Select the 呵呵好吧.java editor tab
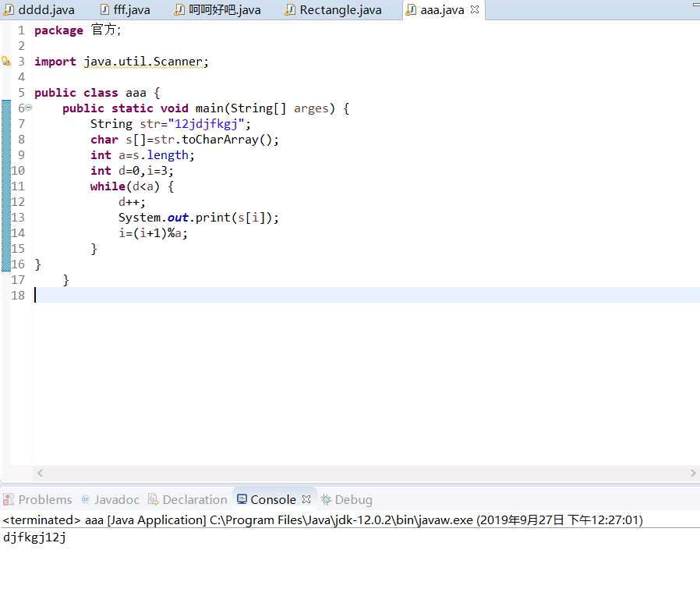 coord(217,10)
